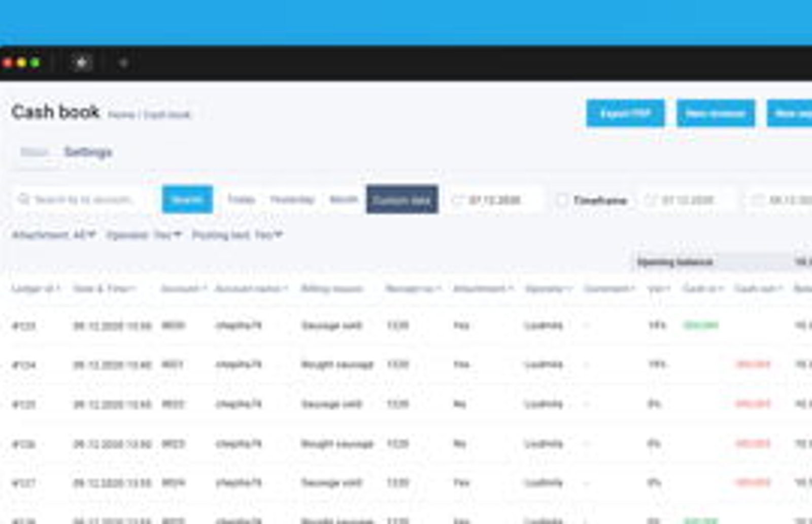Click the magnifier icon in search field
The height and width of the screenshot is (524, 812).
(x=23, y=199)
